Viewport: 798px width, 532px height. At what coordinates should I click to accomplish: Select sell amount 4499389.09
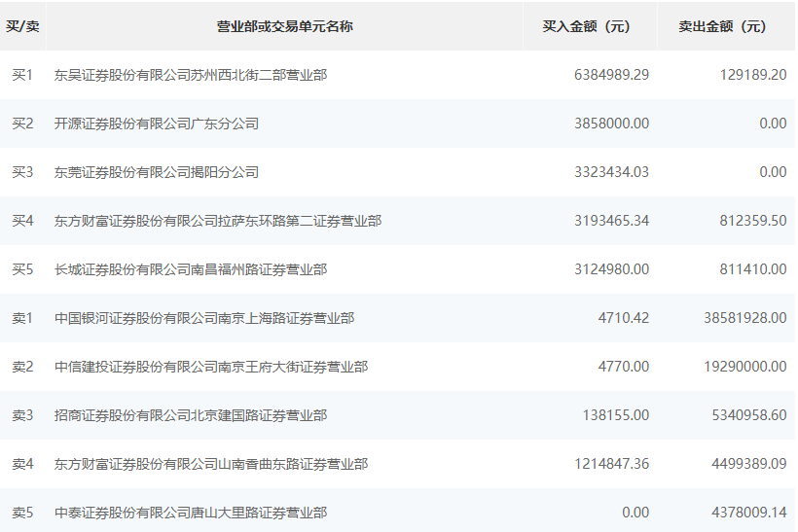click(x=749, y=464)
